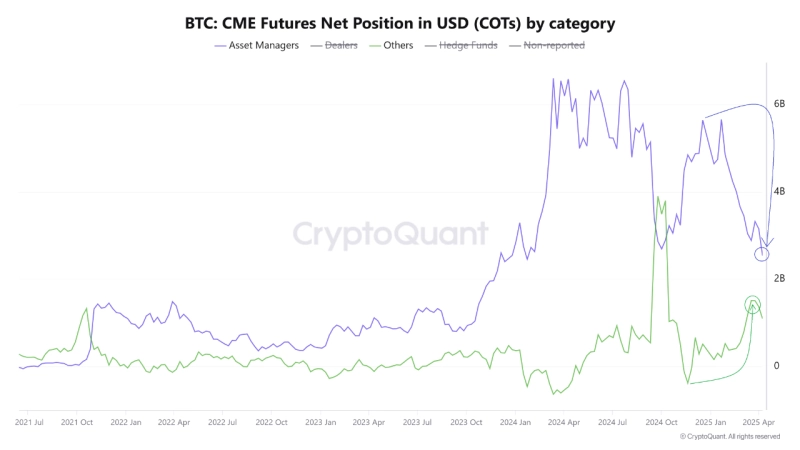Click the 6B y-axis label
This screenshot has width=800, height=450.
click(x=779, y=103)
